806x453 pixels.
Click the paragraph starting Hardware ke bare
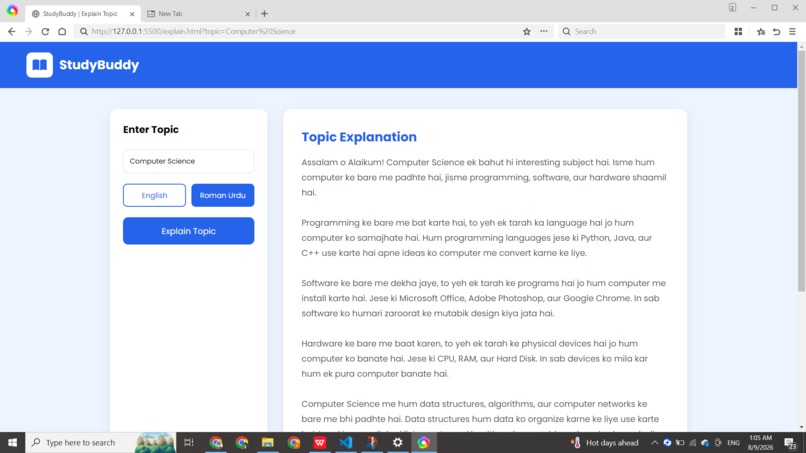click(474, 358)
